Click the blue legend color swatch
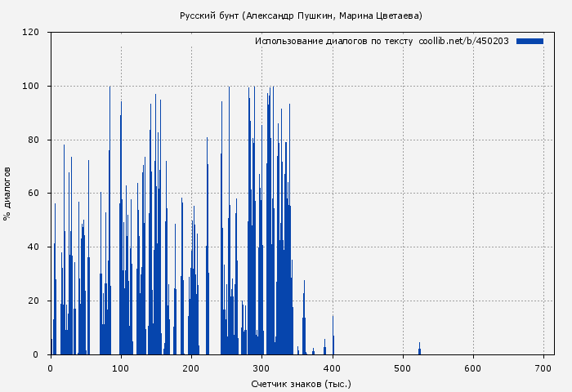The width and height of the screenshot is (572, 392). tap(530, 41)
